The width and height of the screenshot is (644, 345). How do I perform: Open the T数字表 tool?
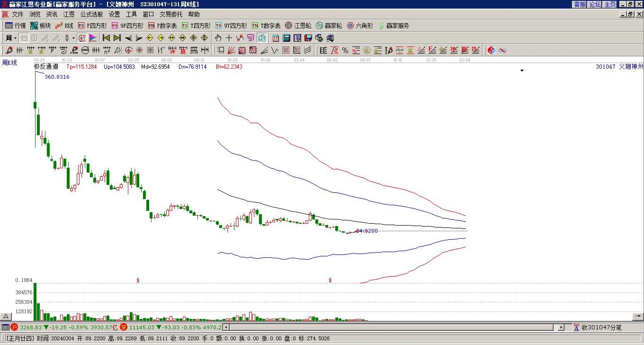click(x=266, y=26)
